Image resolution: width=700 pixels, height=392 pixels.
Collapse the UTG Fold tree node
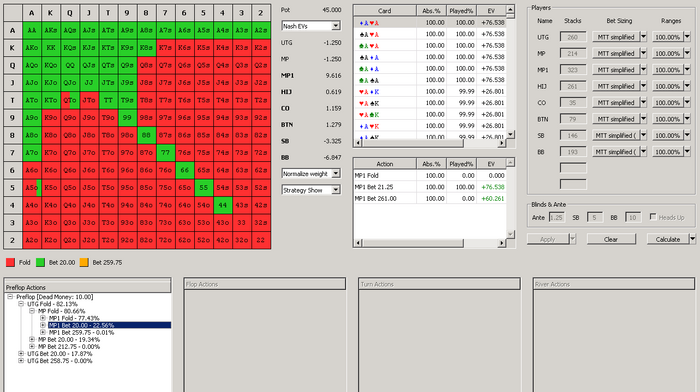click(21, 304)
